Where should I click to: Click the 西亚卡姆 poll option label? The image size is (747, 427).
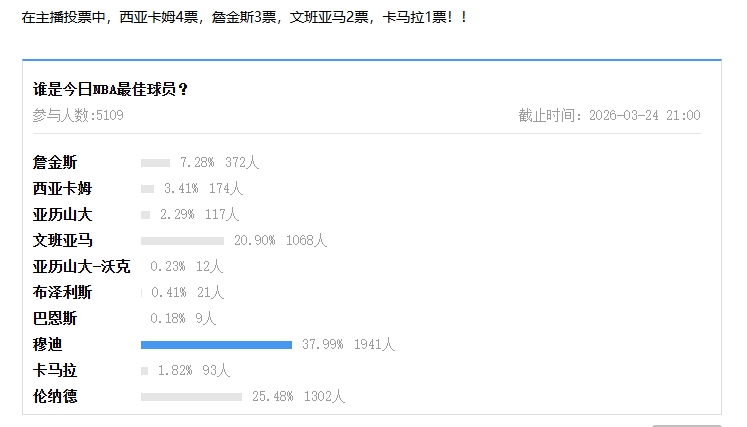click(x=63, y=188)
